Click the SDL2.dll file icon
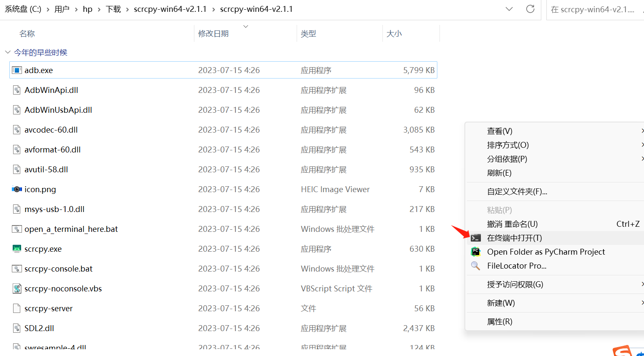The width and height of the screenshot is (644, 356). [17, 328]
